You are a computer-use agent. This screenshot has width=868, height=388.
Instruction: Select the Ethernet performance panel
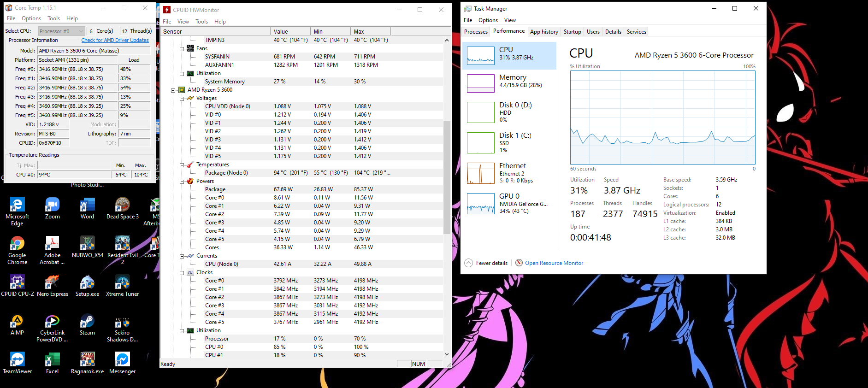point(509,173)
